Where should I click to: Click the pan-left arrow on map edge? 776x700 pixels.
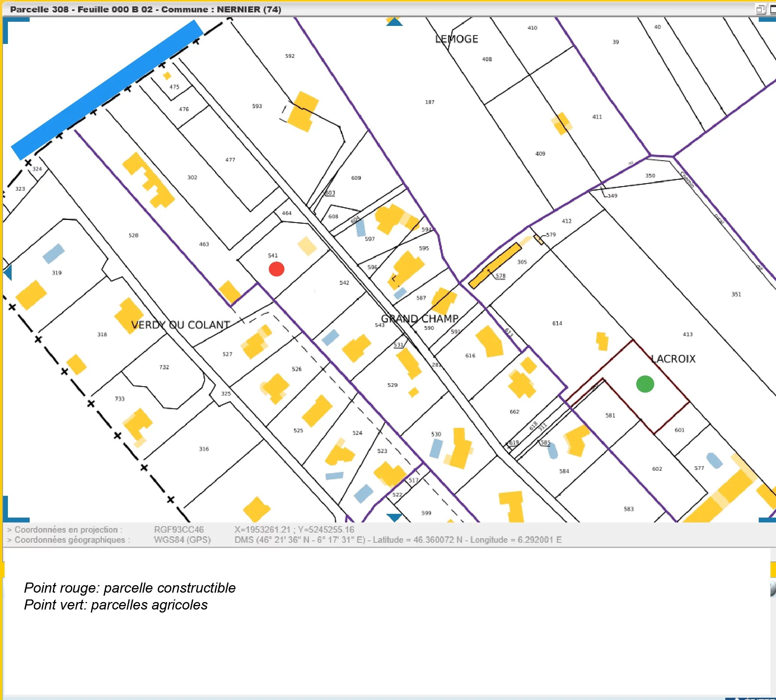[x=8, y=272]
